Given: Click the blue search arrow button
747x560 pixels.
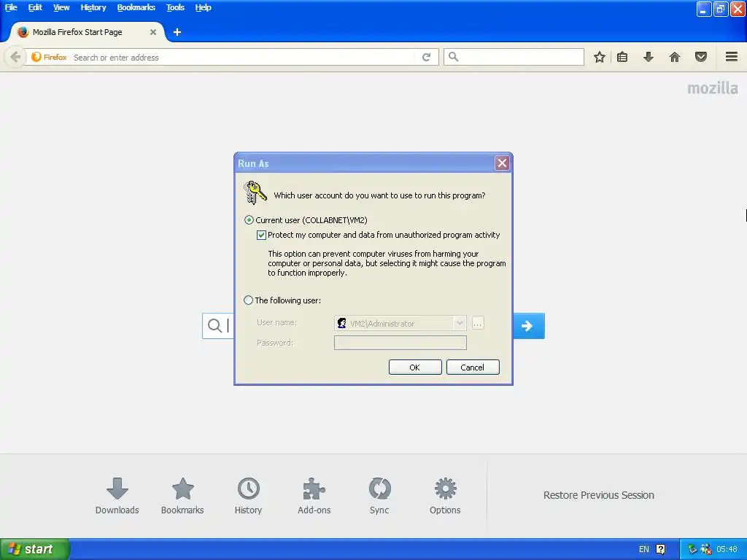Looking at the screenshot, I should coord(528,326).
